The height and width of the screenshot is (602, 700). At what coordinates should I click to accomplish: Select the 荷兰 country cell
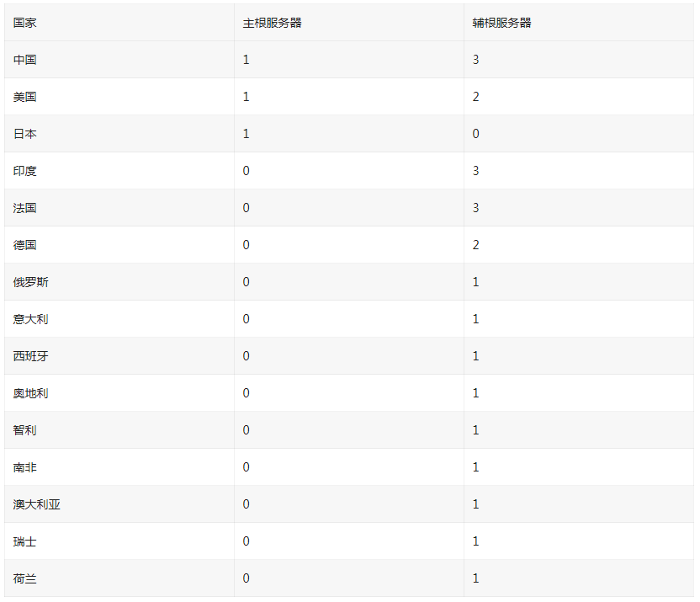[x=25, y=578]
